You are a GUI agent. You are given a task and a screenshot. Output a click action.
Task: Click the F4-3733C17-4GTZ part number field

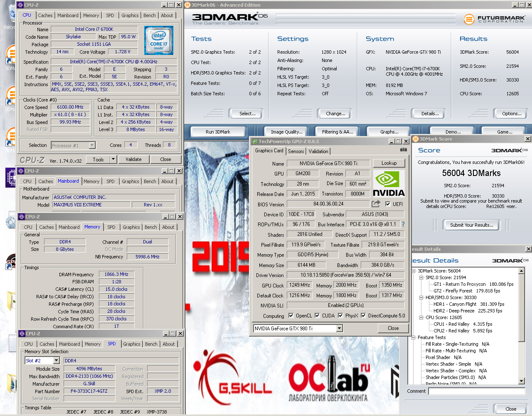click(89, 391)
